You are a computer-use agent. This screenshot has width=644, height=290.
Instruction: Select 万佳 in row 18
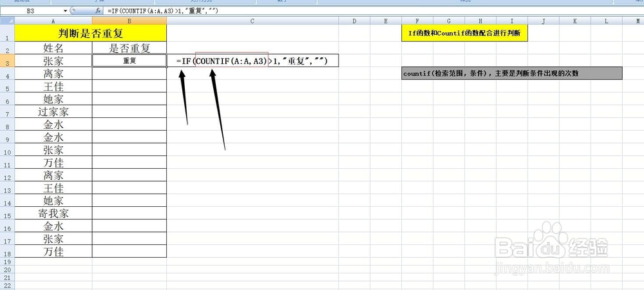point(53,252)
